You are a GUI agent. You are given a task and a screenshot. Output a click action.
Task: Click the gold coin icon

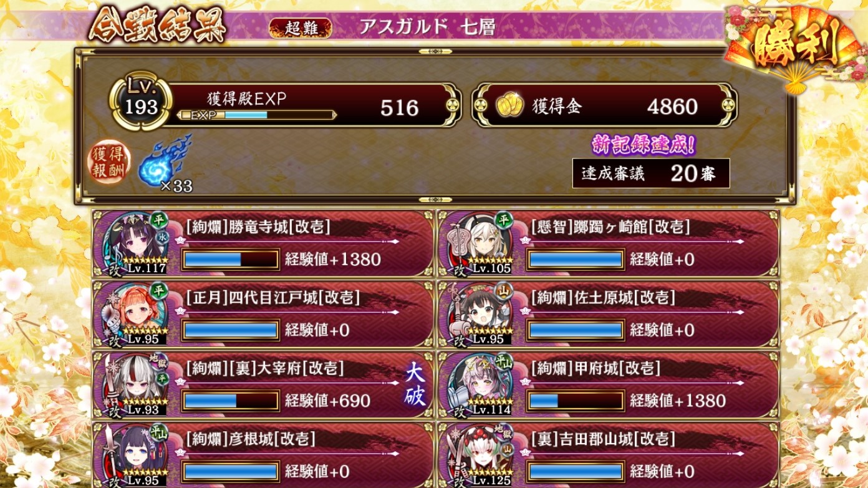(509, 106)
